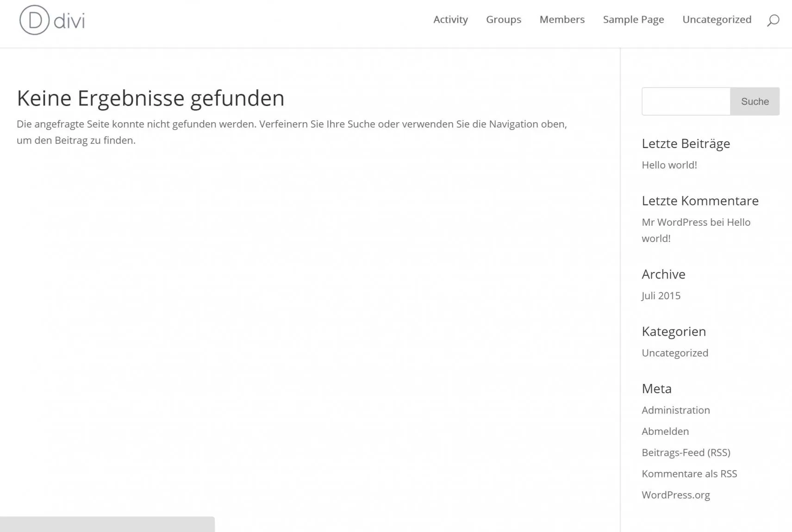Click Abmelden to log out
This screenshot has height=532, width=792.
[x=665, y=432]
